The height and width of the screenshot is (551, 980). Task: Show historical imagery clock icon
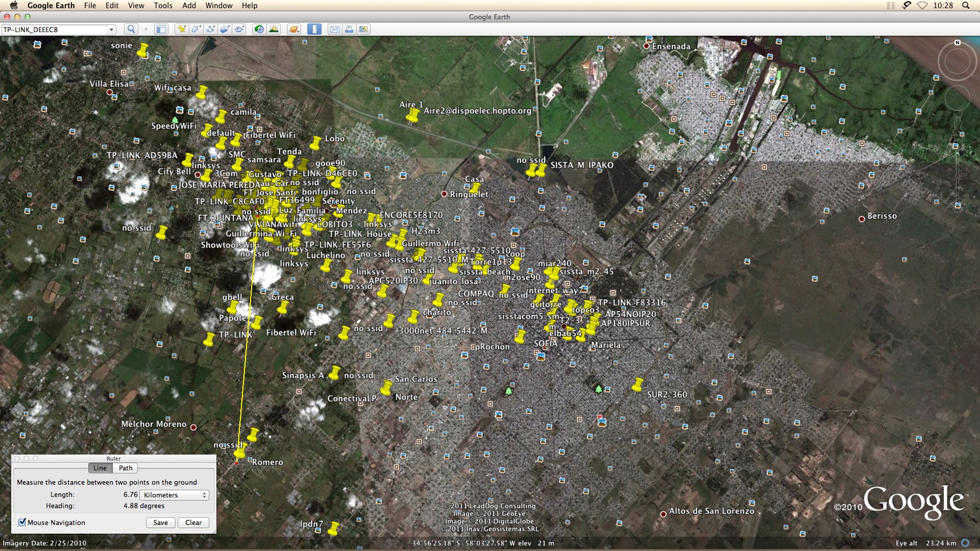[x=259, y=29]
